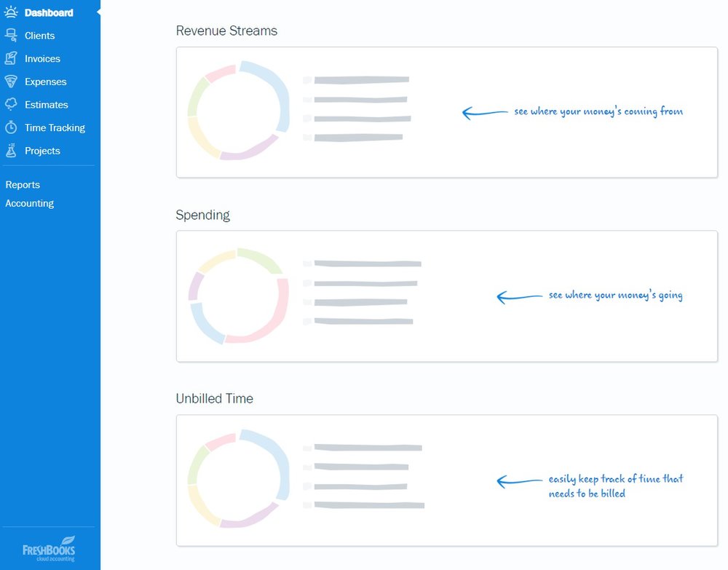728x570 pixels.
Task: Open Clients using its sidebar icon
Action: 11,35
